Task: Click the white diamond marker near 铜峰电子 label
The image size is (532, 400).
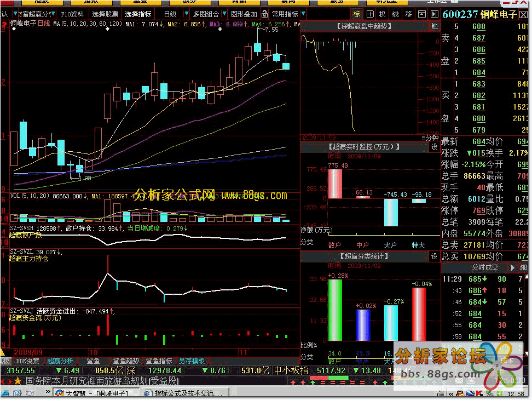Action: point(14,29)
